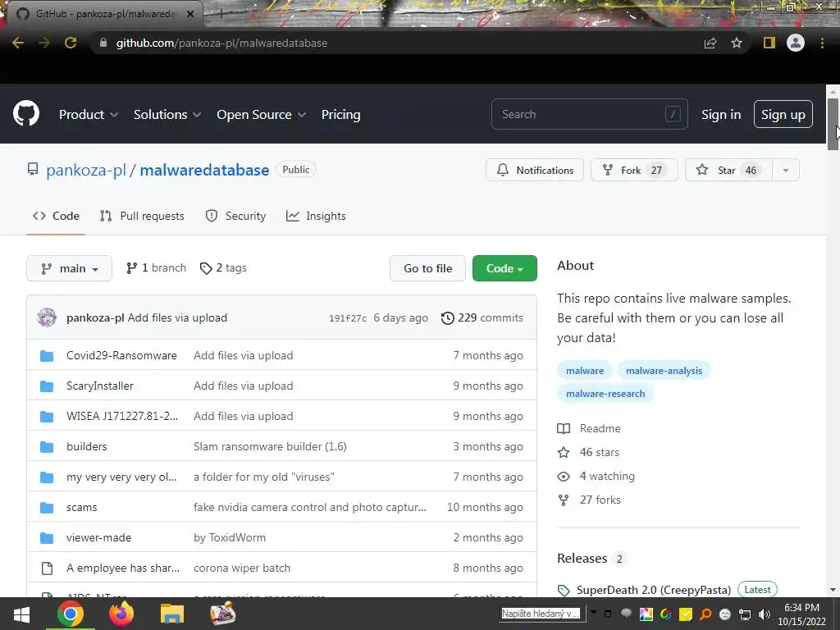The height and width of the screenshot is (630, 840).
Task: Click the browser address bar URL
Action: pos(221,43)
